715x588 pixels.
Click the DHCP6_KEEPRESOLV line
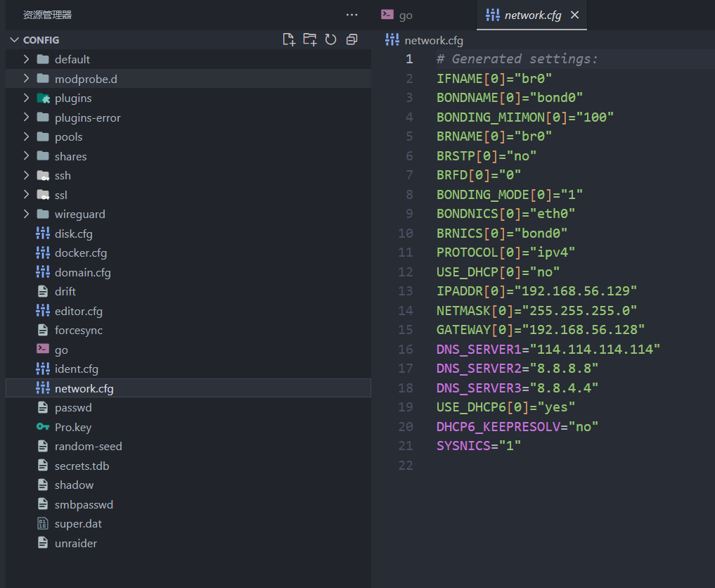coord(517,427)
